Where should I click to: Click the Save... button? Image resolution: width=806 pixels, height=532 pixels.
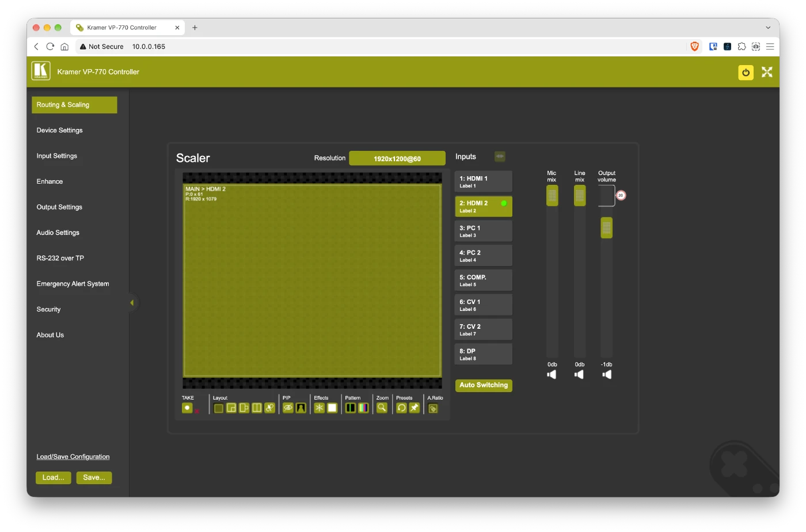tap(94, 478)
